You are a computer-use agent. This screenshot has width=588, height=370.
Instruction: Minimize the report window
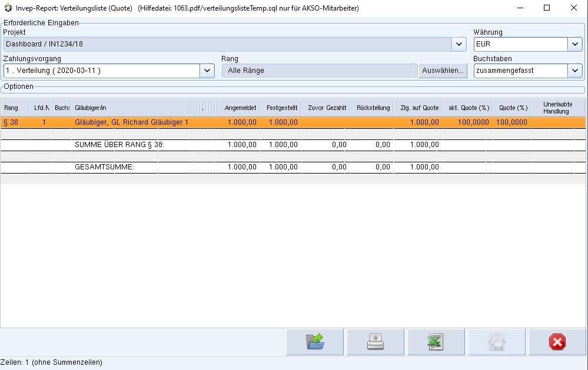520,8
